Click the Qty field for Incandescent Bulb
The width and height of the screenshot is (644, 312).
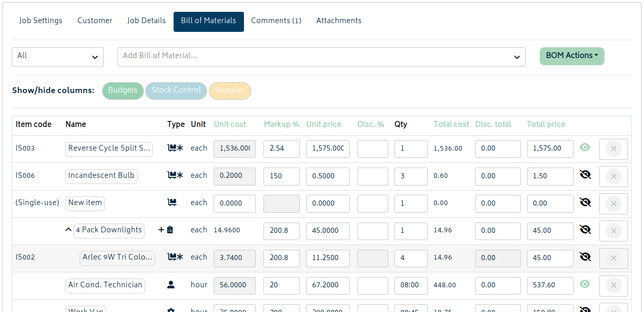411,176
